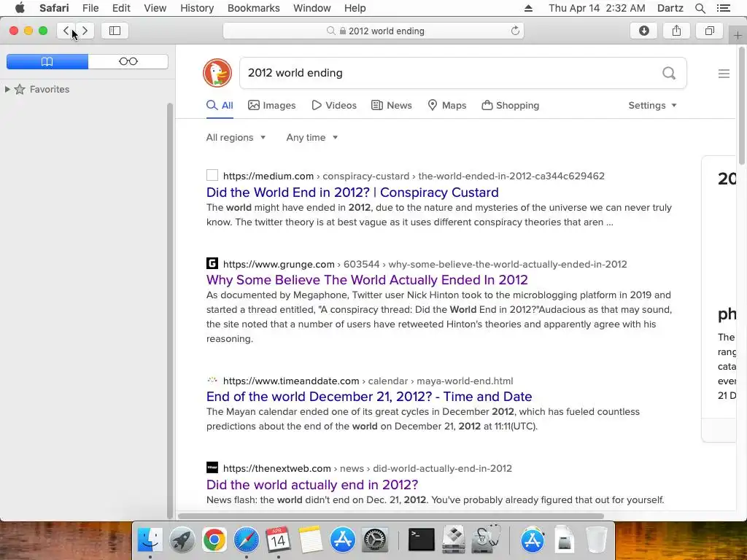Open Google Chrome from the Dock
Viewport: 747px width, 560px height.
(x=214, y=540)
